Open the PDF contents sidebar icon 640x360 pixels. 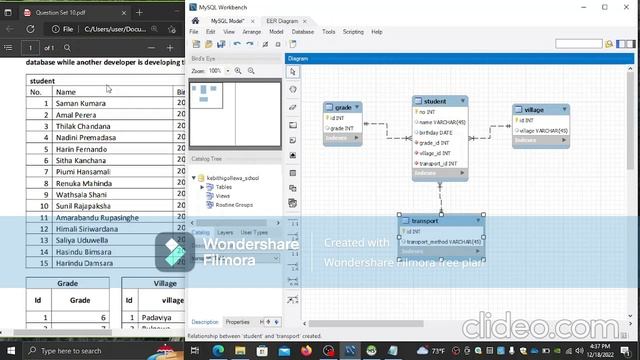coord(8,48)
